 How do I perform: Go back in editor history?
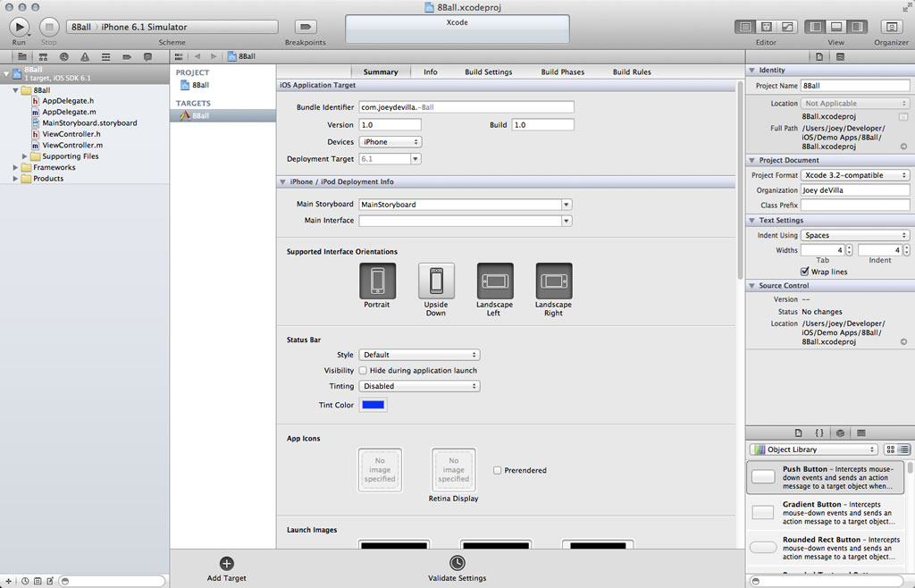tap(197, 56)
